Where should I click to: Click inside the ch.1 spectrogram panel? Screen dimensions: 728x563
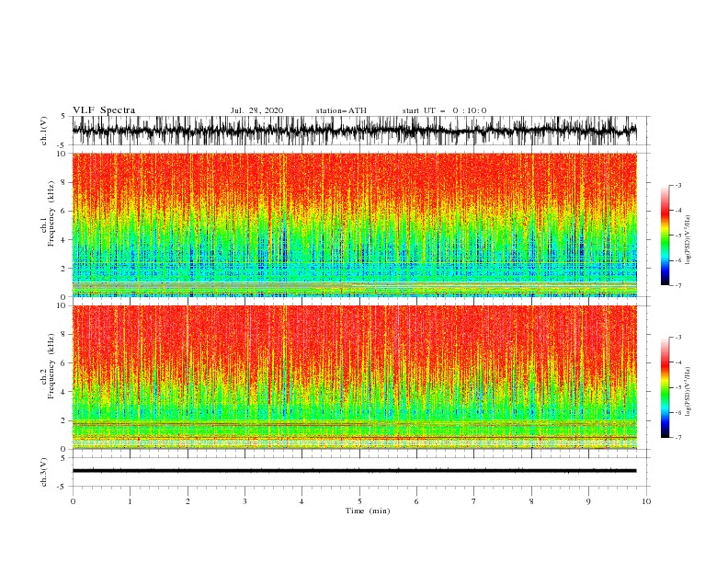(354, 224)
